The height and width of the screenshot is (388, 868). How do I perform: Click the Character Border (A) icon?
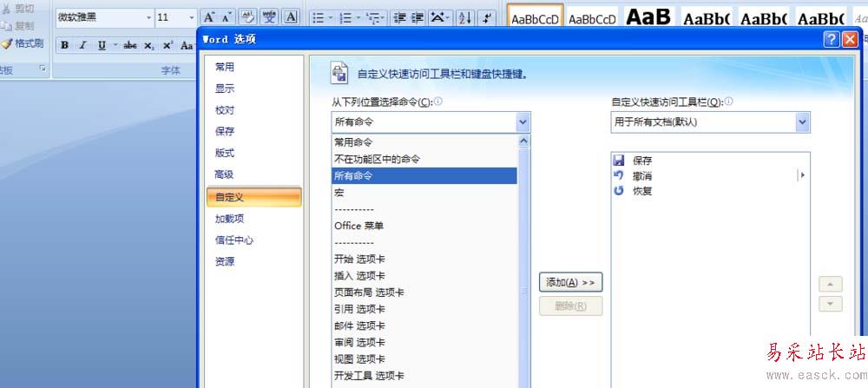[x=291, y=17]
